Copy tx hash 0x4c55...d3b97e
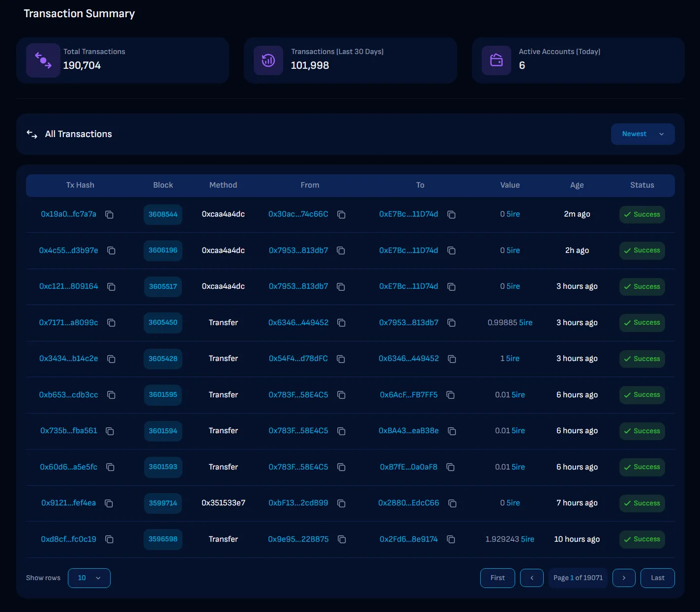The width and height of the screenshot is (700, 612). 112,250
